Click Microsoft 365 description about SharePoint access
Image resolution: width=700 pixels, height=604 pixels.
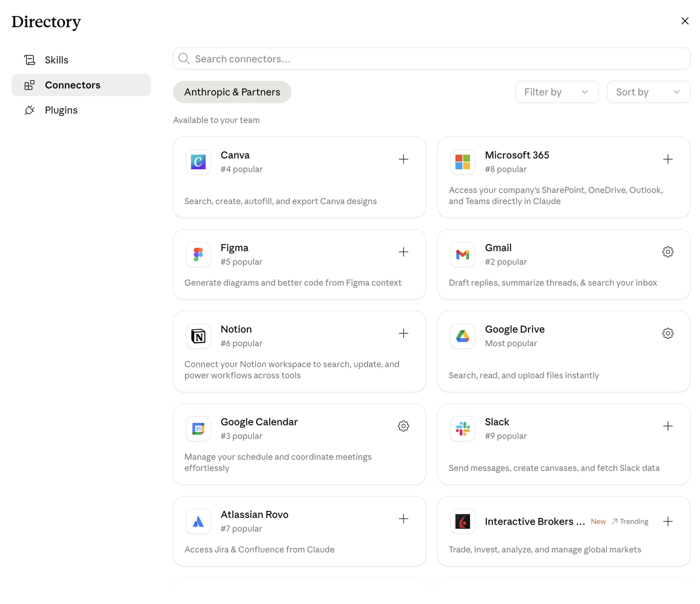pos(556,196)
